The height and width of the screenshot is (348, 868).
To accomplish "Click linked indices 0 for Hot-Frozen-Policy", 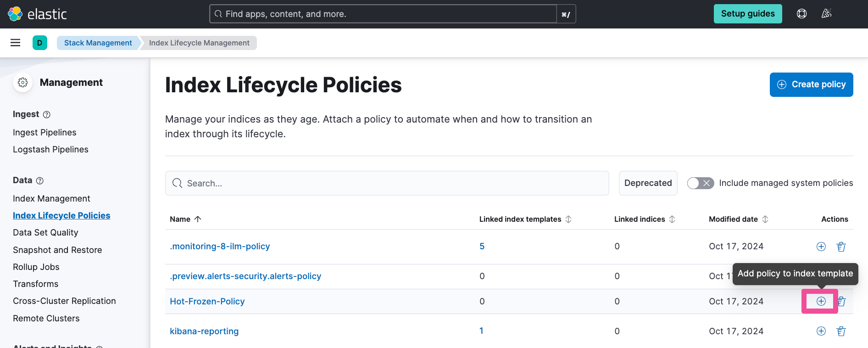I will [x=617, y=301].
